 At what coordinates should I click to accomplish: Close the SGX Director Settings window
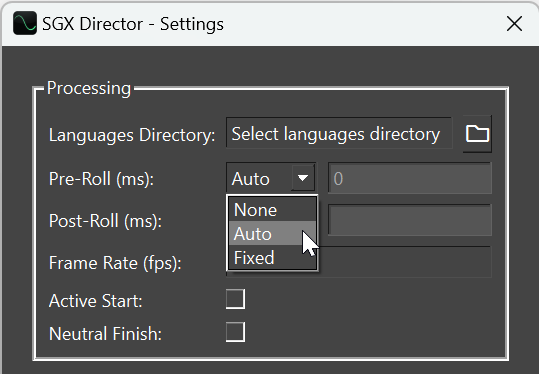point(514,24)
